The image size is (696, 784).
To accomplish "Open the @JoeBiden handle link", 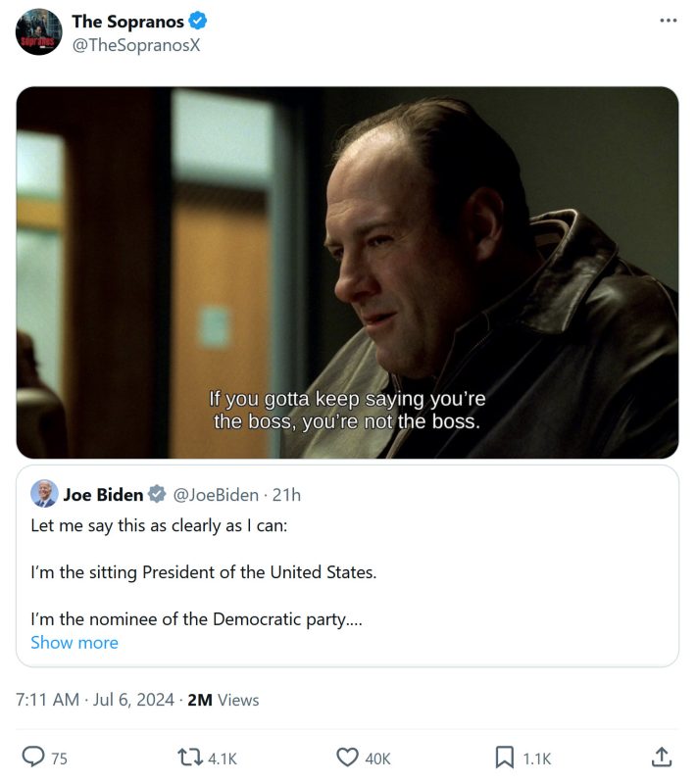I will pyautogui.click(x=216, y=494).
